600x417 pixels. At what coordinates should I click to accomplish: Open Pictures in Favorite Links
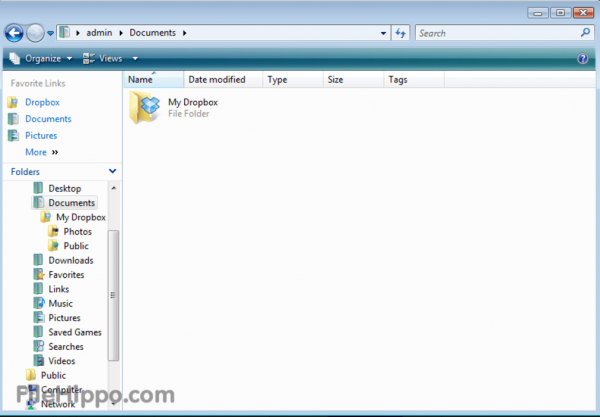(41, 136)
